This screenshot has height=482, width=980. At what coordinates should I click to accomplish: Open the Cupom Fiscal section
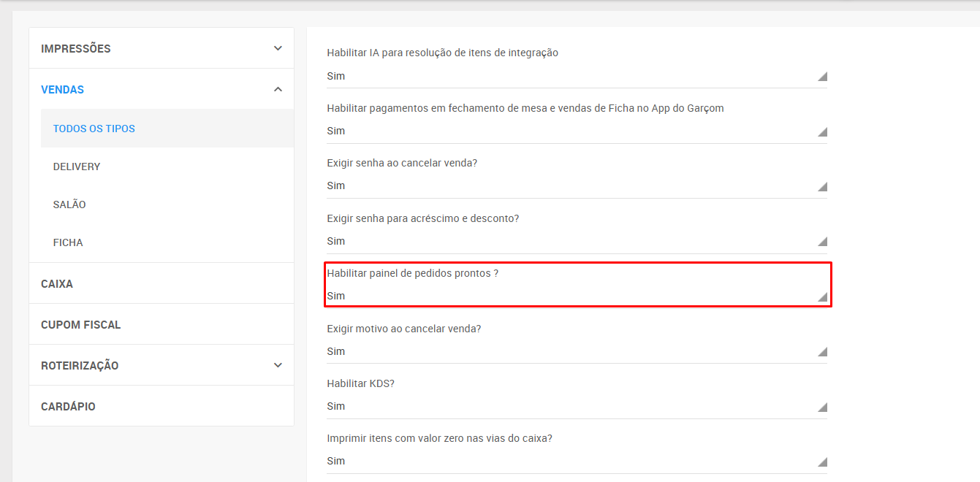(80, 324)
